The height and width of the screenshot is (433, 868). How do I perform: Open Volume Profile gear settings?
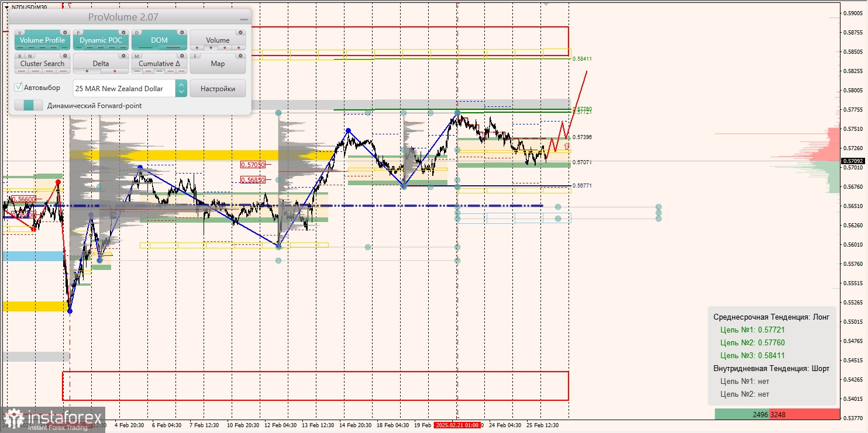[x=65, y=32]
